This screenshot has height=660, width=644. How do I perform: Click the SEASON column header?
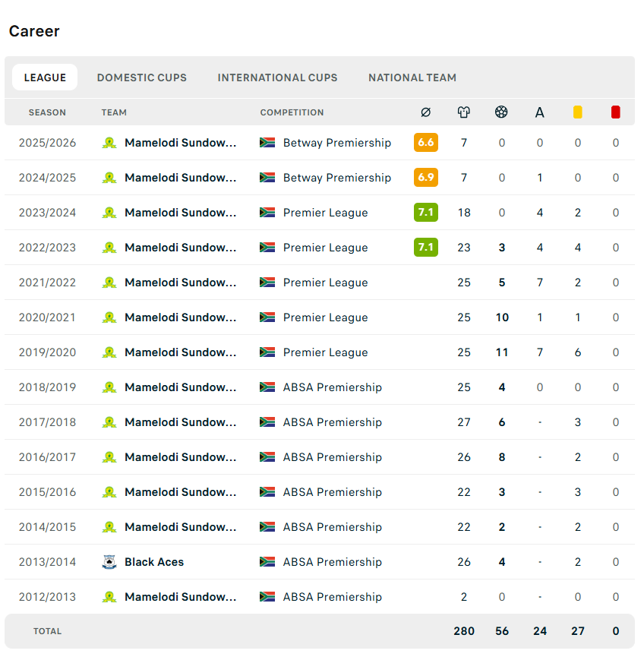pos(47,112)
